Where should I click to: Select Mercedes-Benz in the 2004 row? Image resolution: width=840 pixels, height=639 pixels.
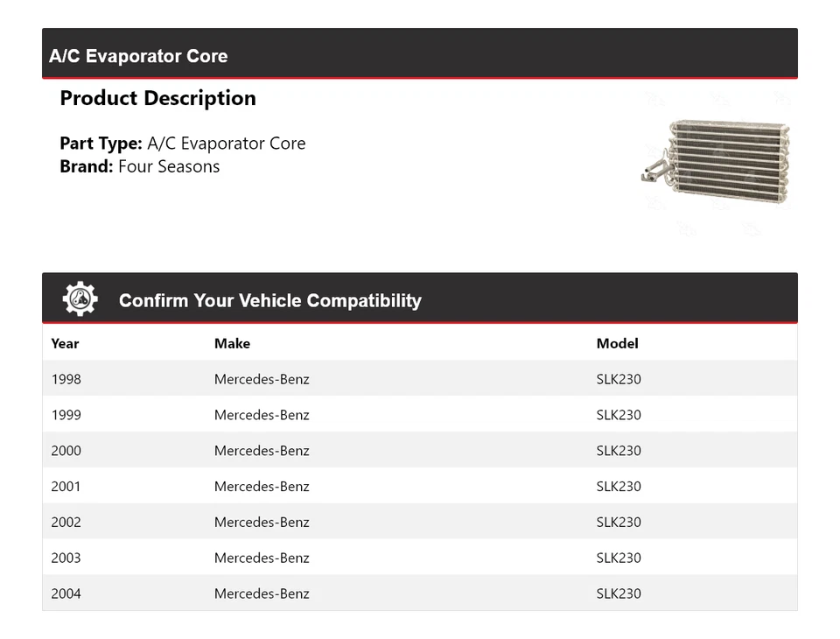262,593
